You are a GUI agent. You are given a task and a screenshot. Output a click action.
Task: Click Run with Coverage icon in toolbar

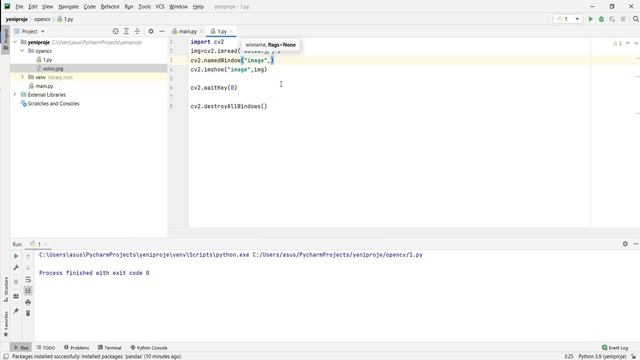612,19
